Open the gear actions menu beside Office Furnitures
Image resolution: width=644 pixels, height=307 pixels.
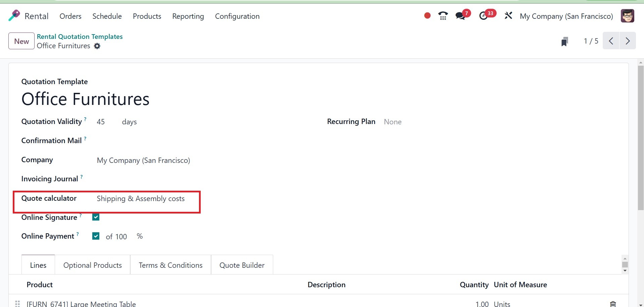tap(97, 46)
